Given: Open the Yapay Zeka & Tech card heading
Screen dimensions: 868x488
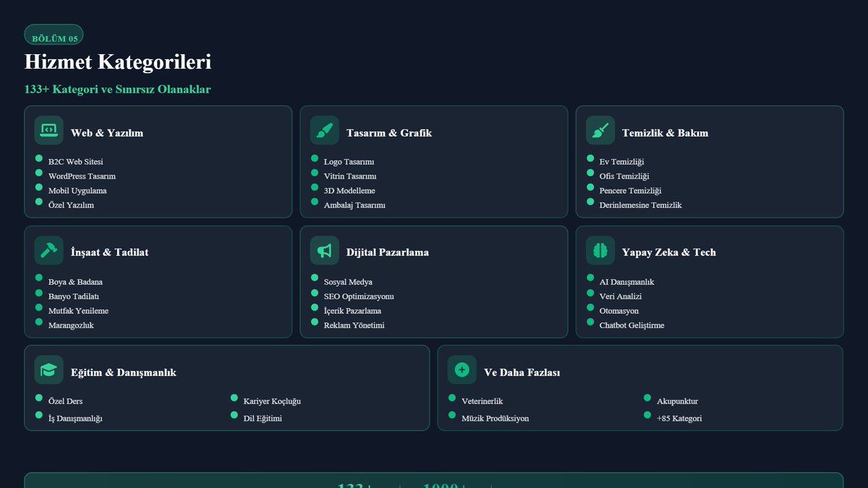Looking at the screenshot, I should pos(669,252).
